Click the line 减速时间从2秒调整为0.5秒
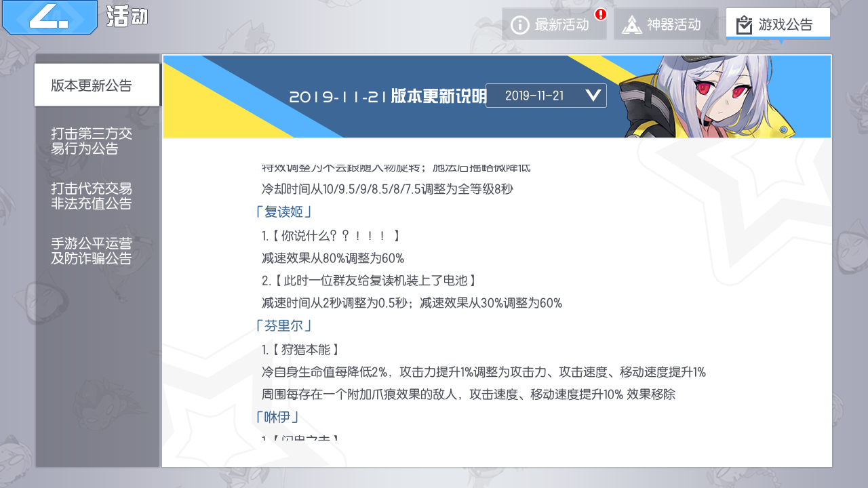 coord(337,303)
